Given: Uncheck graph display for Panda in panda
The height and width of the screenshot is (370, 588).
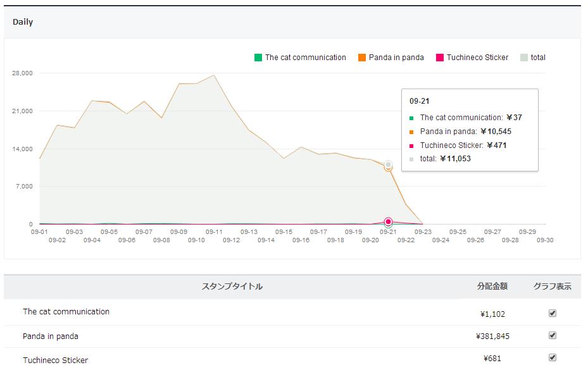Looking at the screenshot, I should coord(552,335).
